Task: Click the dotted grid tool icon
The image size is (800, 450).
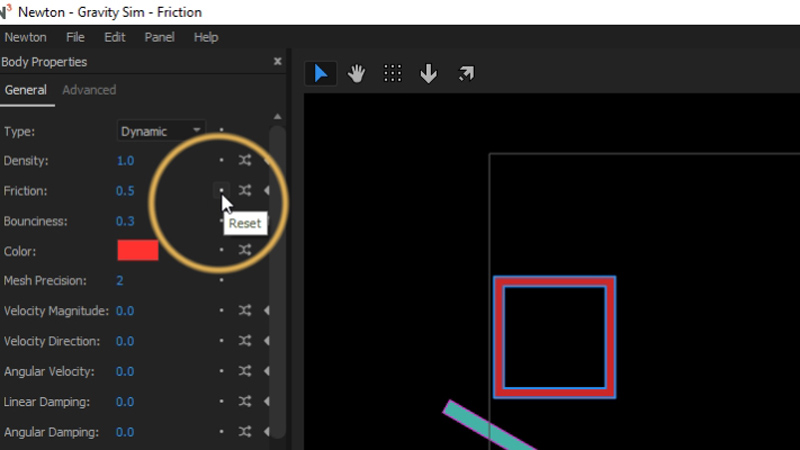Action: [393, 73]
